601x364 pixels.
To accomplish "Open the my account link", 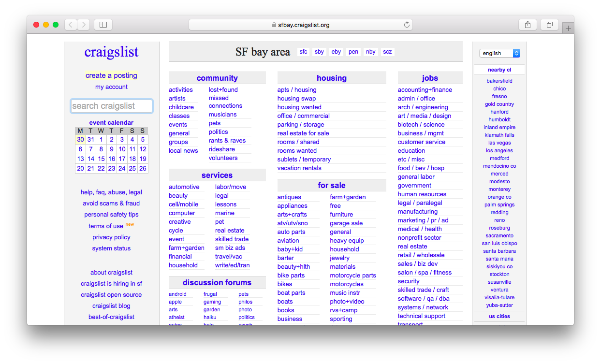I will (111, 87).
